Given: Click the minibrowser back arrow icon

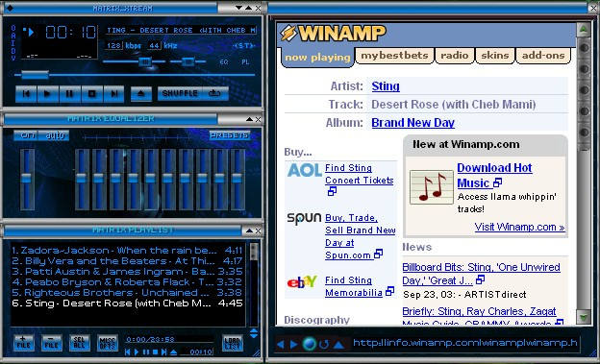Looking at the screenshot, I should point(280,345).
